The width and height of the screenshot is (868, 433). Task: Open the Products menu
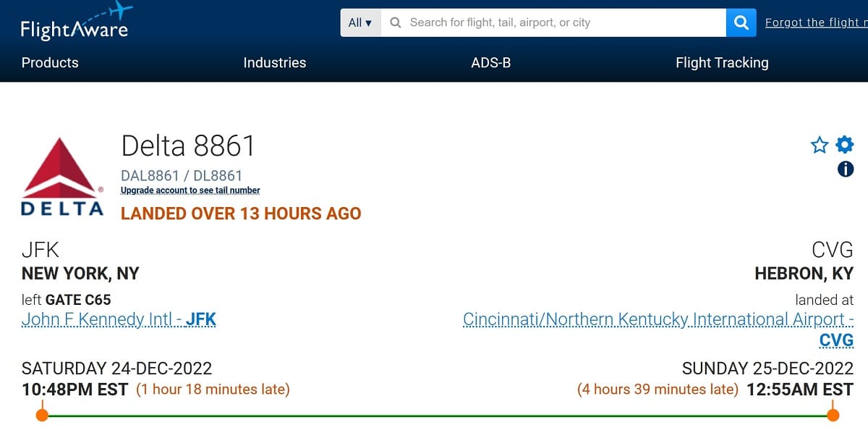click(x=50, y=63)
